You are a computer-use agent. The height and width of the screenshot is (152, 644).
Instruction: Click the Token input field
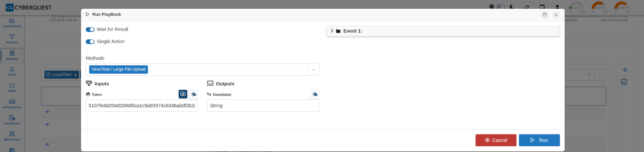click(x=142, y=106)
